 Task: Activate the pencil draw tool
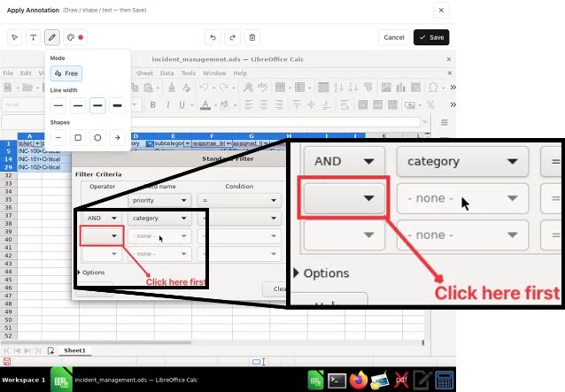52,37
